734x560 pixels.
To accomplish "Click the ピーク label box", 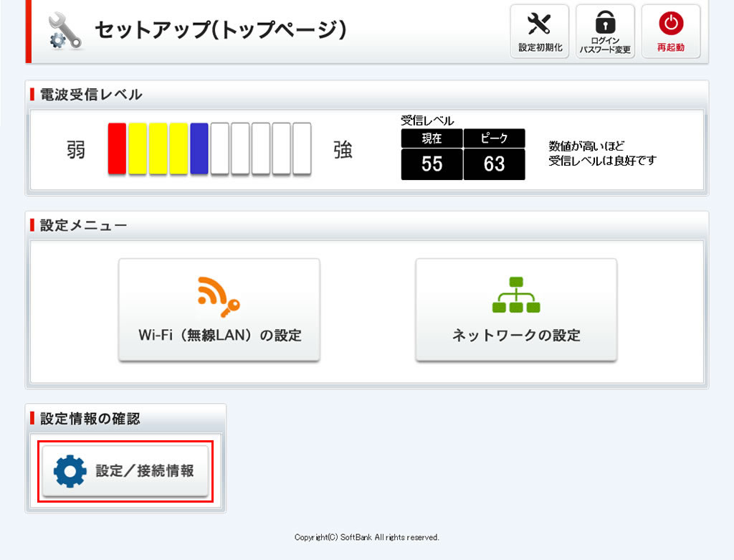I will coord(495,138).
